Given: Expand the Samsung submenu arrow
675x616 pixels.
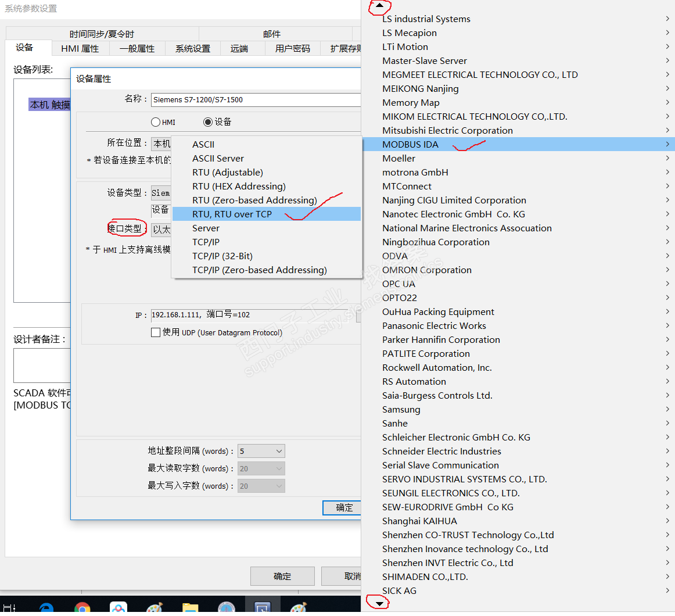Looking at the screenshot, I should coord(667,409).
